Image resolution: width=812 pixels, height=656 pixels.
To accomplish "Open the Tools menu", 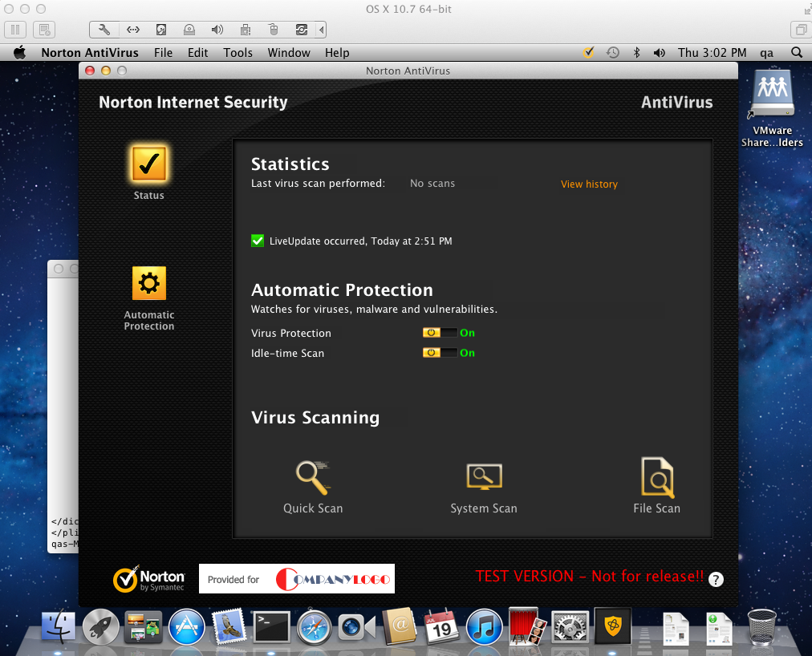I will (238, 53).
